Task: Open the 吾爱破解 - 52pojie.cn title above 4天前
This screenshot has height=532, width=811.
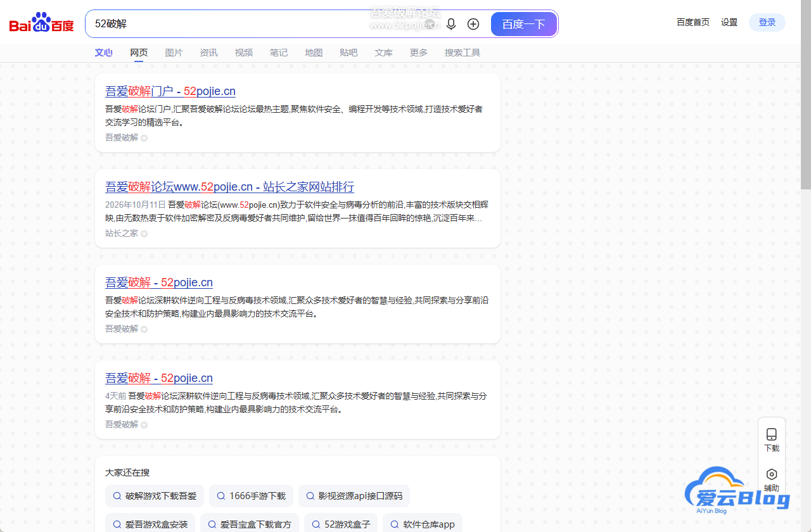Action: (159, 378)
